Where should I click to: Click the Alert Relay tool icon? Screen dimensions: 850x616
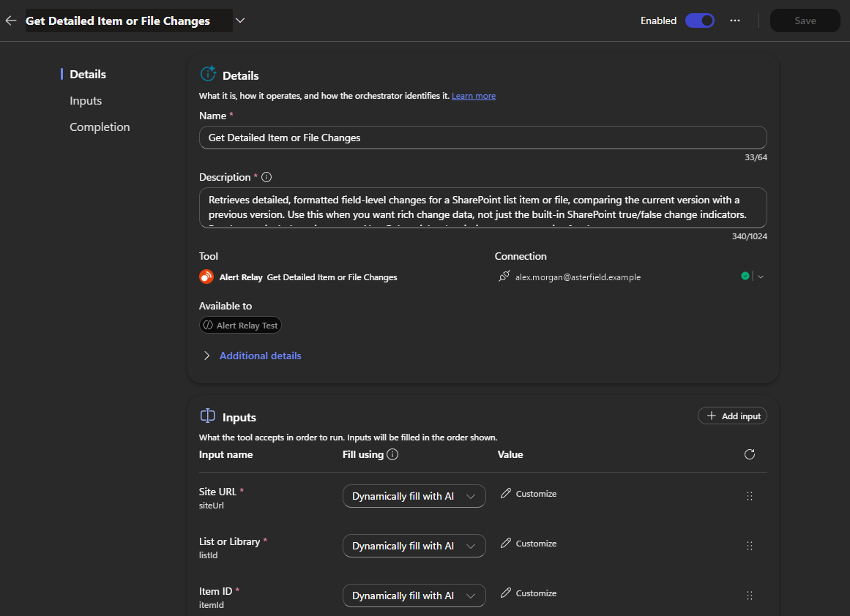[206, 277]
